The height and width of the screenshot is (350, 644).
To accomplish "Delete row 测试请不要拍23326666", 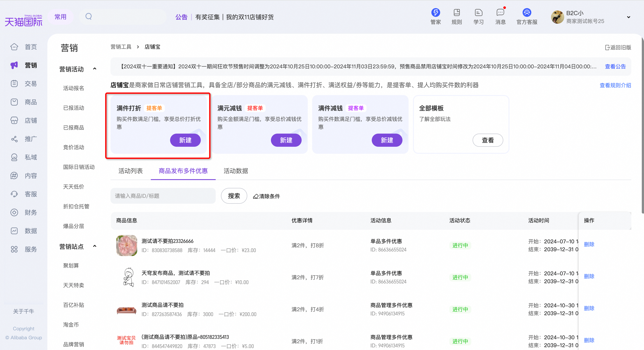I will (x=589, y=244).
